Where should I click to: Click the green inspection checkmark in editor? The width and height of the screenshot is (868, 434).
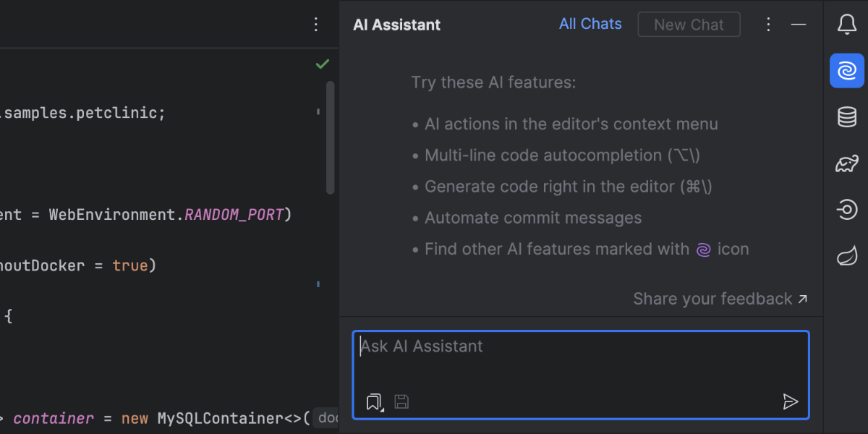pyautogui.click(x=323, y=64)
